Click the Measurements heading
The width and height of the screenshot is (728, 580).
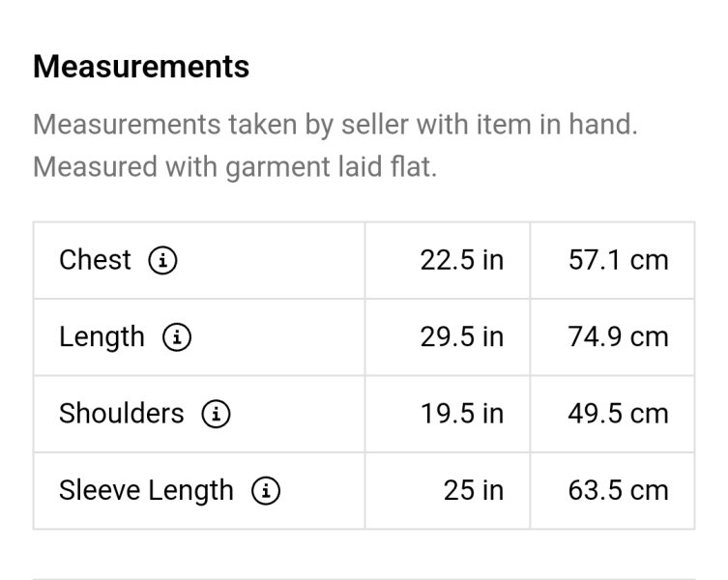tap(141, 67)
